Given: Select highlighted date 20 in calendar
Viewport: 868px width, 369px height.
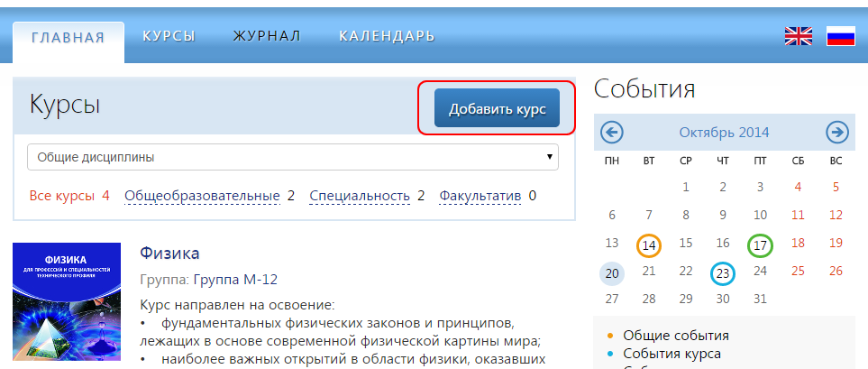Looking at the screenshot, I should tap(612, 272).
